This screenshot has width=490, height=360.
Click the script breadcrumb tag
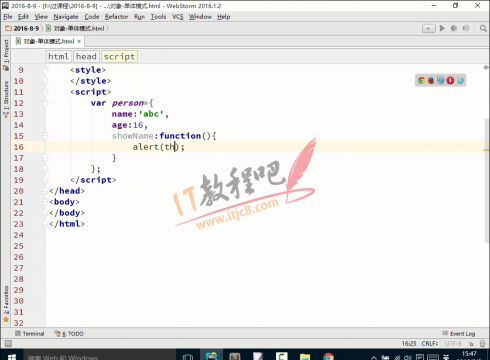119,56
